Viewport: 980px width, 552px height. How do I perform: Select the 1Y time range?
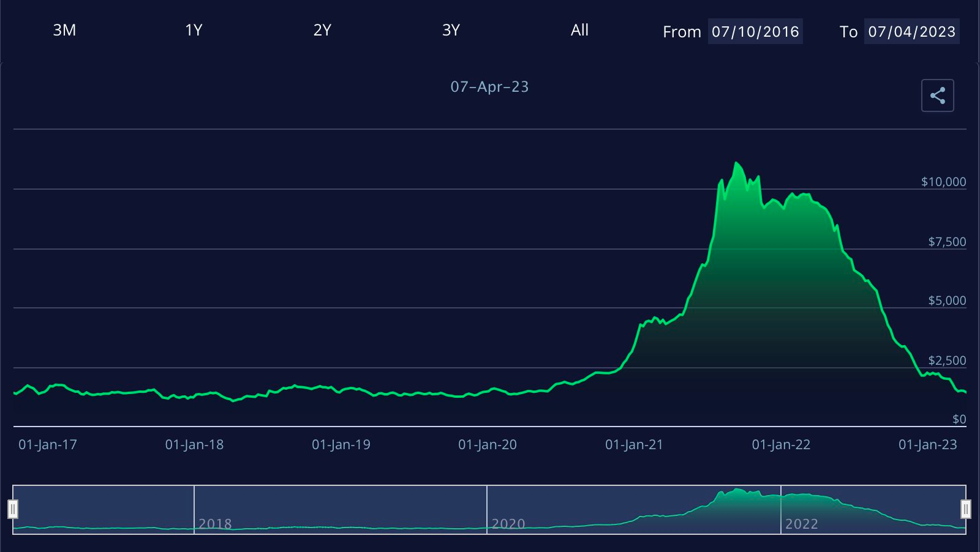click(x=194, y=30)
